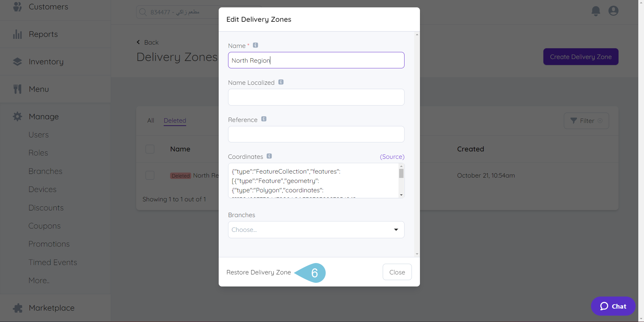This screenshot has width=644, height=322.
Task: Click the search magnifier icon
Action: [x=143, y=12]
